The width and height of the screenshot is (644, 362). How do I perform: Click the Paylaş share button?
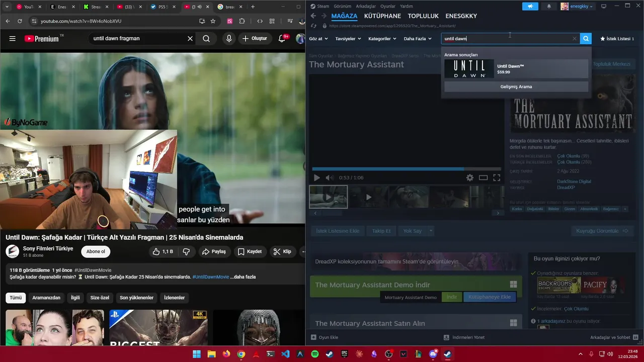(x=214, y=251)
